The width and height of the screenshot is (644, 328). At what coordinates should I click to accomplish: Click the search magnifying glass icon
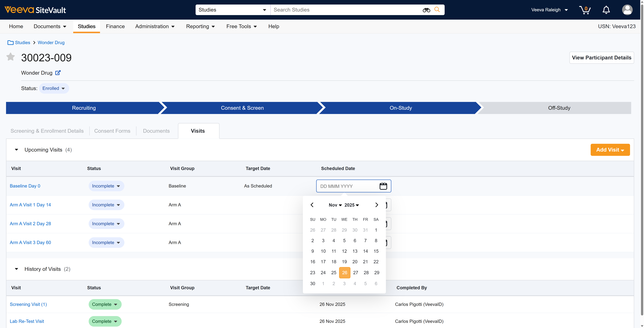click(437, 10)
